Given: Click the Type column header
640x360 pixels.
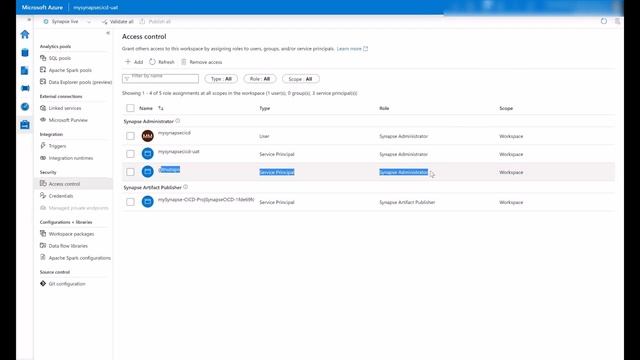Looking at the screenshot, I should tap(264, 108).
